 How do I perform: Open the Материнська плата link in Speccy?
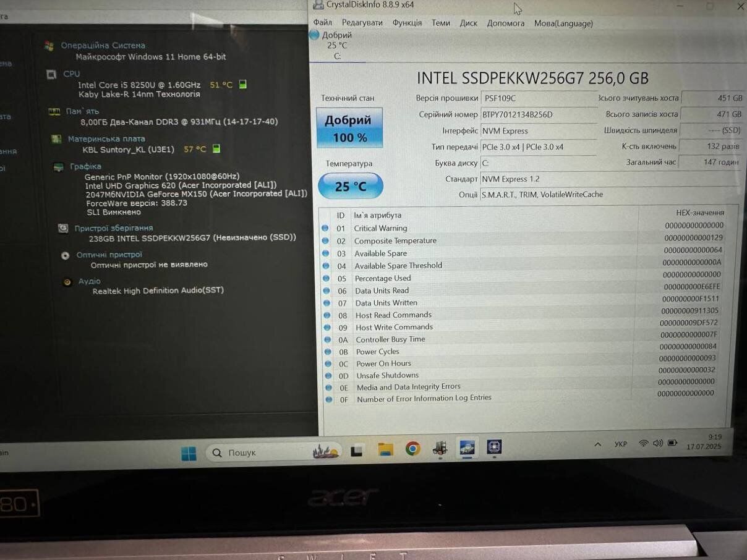point(106,139)
